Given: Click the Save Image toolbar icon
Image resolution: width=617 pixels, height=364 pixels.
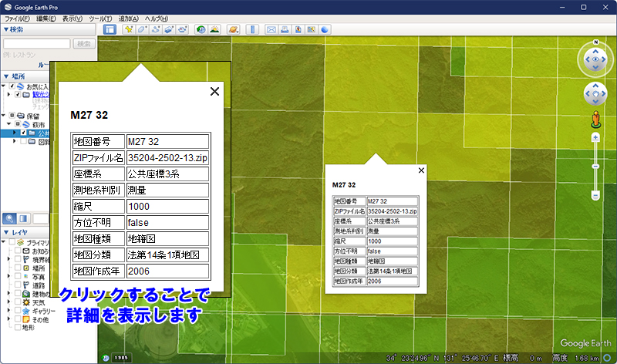Looking at the screenshot, I should click(298, 29).
